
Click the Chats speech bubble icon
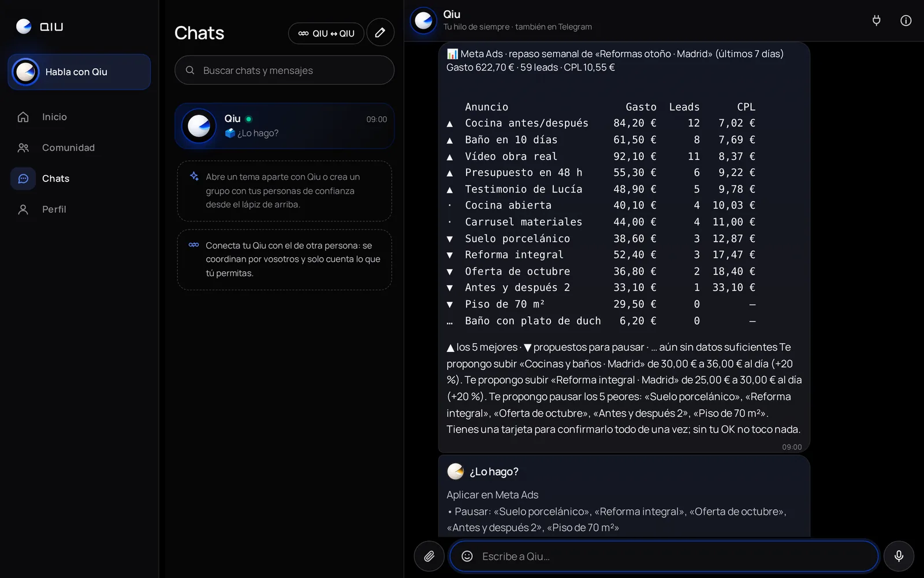(x=23, y=179)
